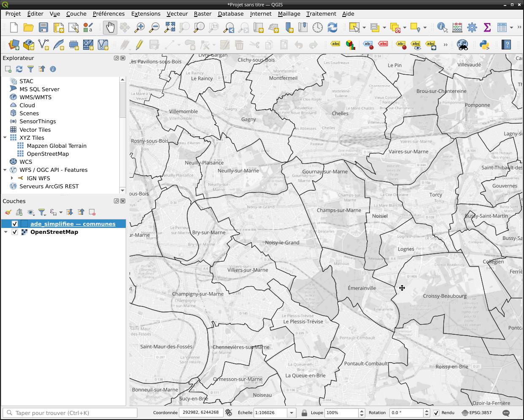The width and height of the screenshot is (524, 420).
Task: Open the Traitement menu
Action: point(321,14)
